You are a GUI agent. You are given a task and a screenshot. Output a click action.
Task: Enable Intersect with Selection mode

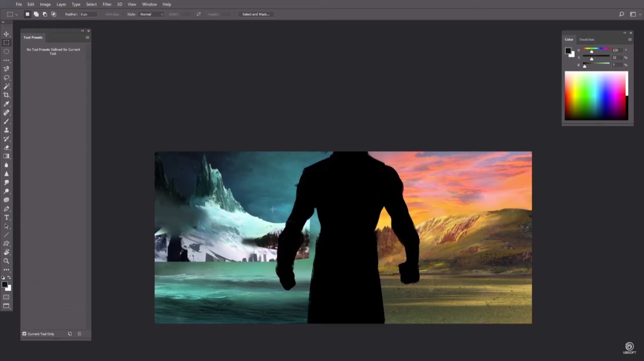(x=54, y=14)
